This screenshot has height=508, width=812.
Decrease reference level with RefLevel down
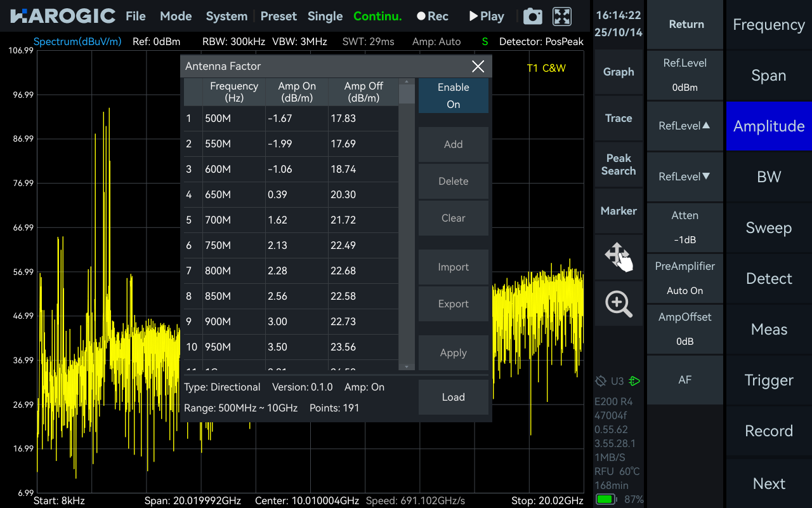tap(684, 177)
